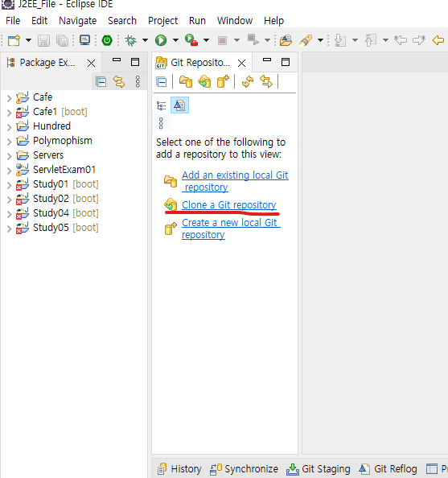Expand the Cafe1 [boot] project
Image resolution: width=448 pixels, height=478 pixels.
[9, 113]
